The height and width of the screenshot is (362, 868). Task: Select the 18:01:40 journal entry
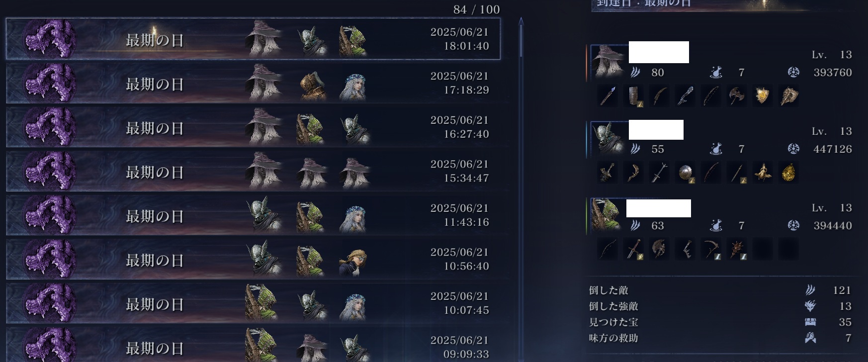(x=253, y=39)
